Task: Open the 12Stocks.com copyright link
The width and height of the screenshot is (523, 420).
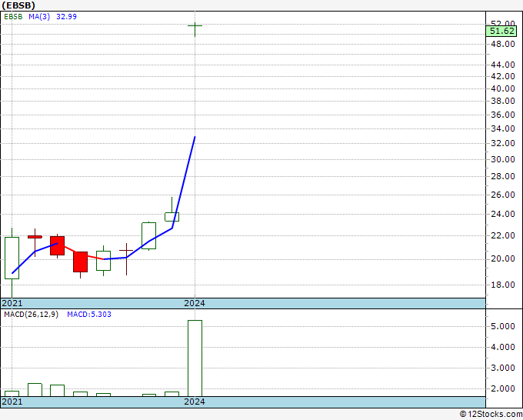Action: click(x=491, y=415)
